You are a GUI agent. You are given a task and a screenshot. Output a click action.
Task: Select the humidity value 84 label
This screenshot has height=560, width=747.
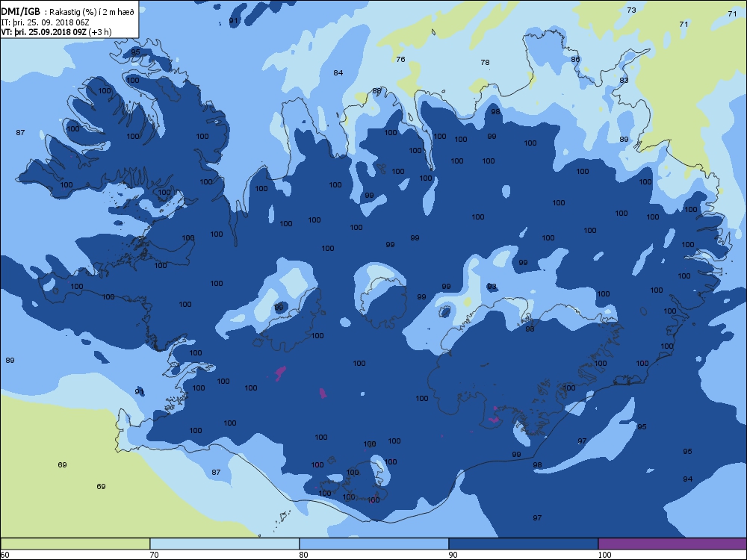point(338,73)
